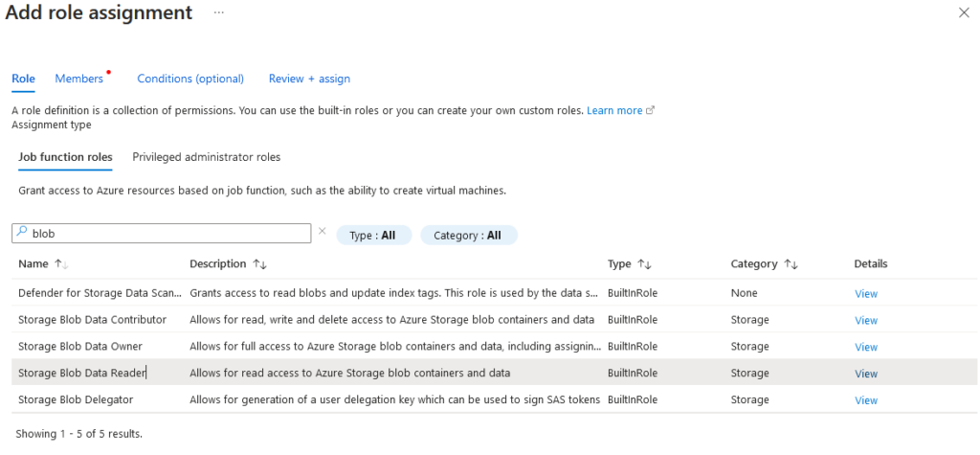The image size is (980, 455).
Task: Sort the Type column using arrows
Action: [644, 264]
